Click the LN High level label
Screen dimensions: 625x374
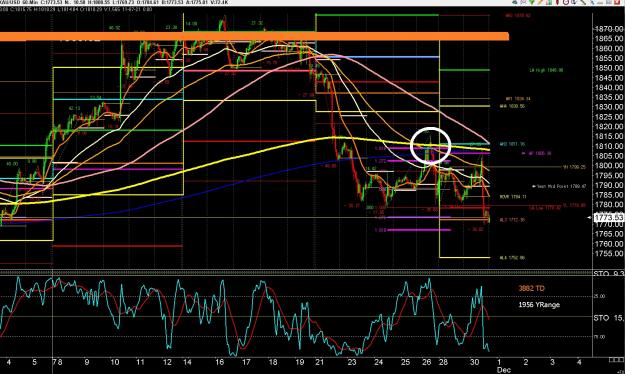[546, 70]
